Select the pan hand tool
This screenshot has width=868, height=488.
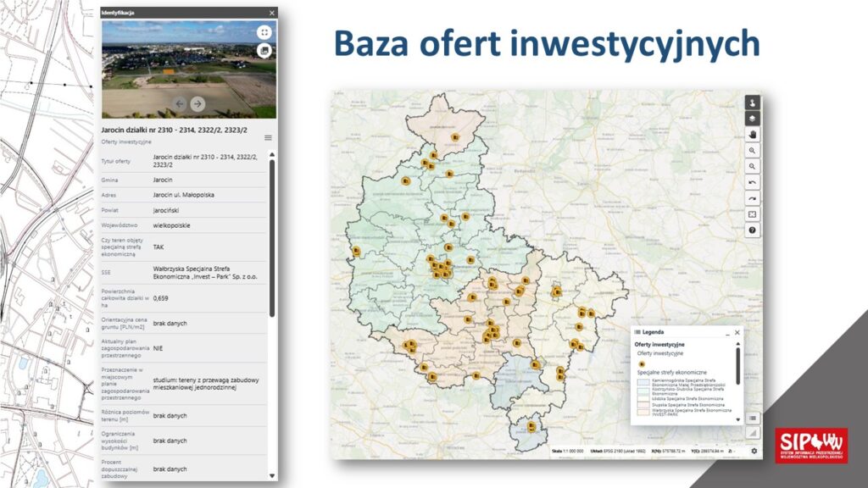(752, 134)
